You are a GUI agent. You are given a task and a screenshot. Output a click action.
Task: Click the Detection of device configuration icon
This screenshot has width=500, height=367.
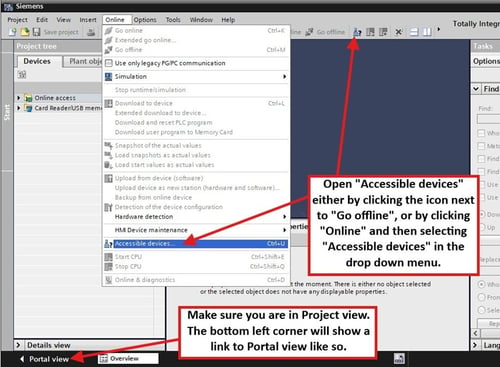click(x=108, y=207)
